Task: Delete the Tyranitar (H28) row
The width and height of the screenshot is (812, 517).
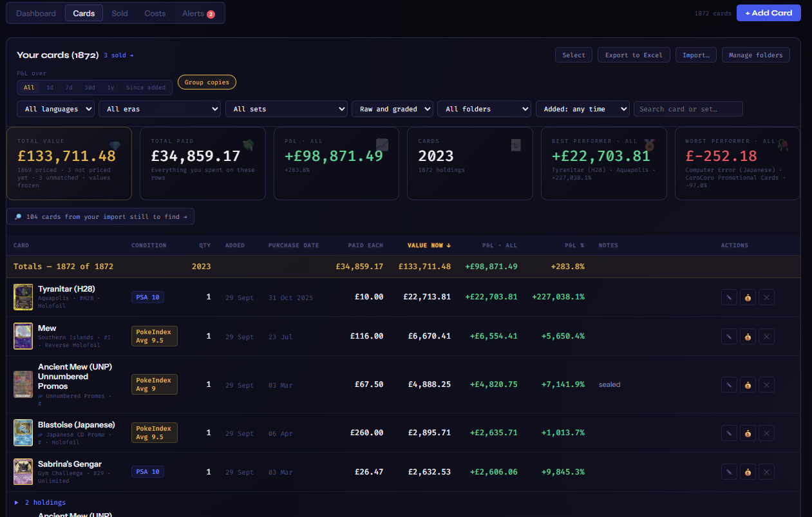Action: click(x=766, y=297)
